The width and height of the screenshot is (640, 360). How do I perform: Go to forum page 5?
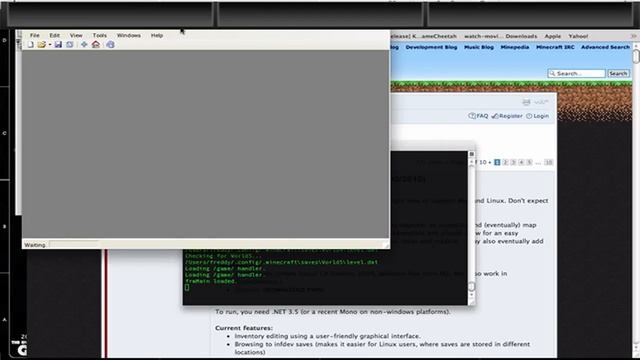pyautogui.click(x=529, y=162)
